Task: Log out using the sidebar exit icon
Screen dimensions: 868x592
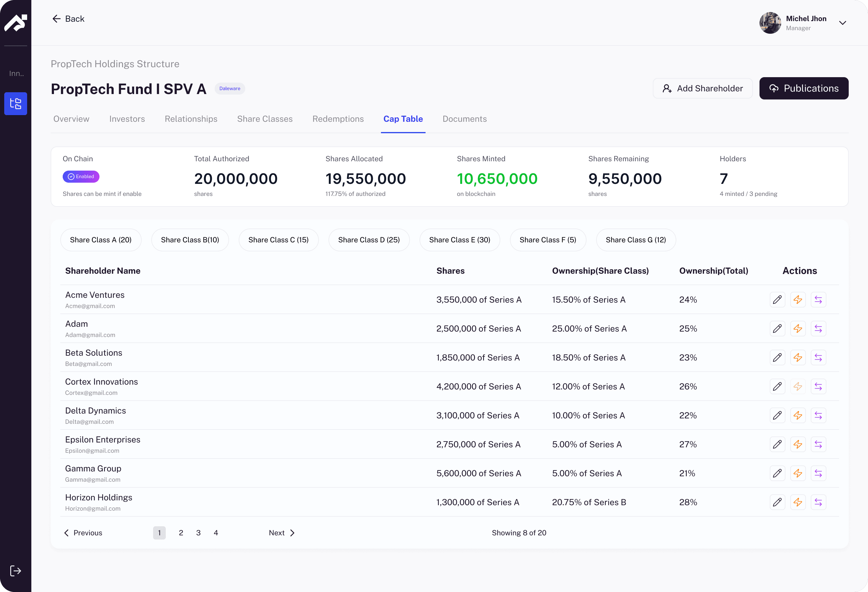Action: pyautogui.click(x=16, y=571)
